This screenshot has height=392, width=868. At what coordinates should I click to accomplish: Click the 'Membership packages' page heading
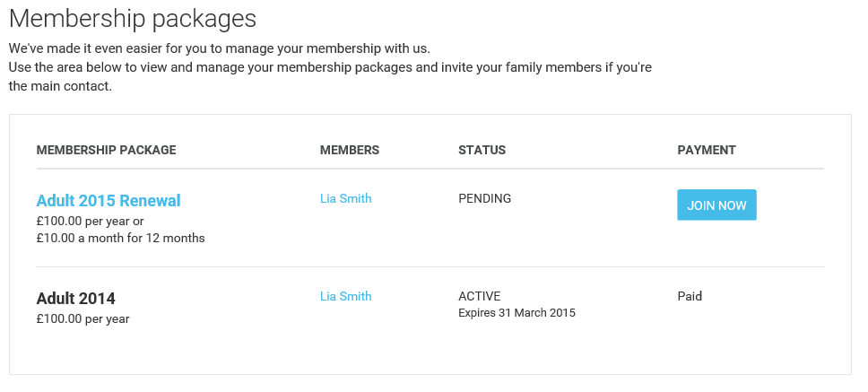[x=133, y=18]
